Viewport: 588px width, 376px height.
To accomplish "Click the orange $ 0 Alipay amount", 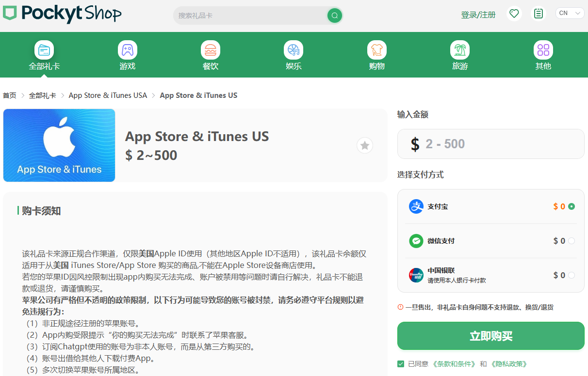I will [x=559, y=206].
